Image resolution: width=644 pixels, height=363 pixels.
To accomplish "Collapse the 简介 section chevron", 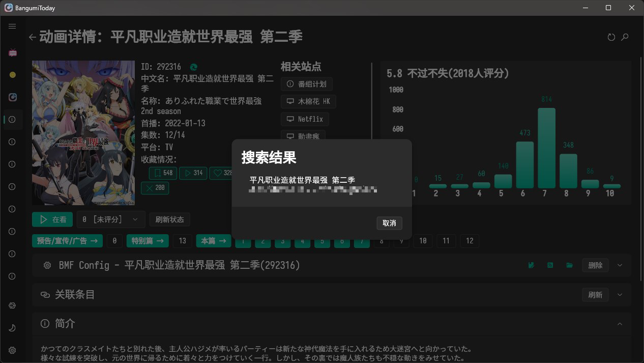I will tap(620, 324).
